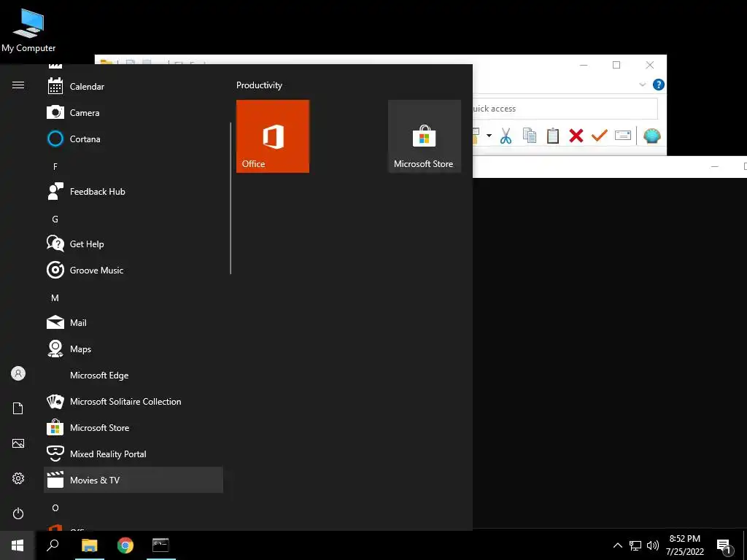Image resolution: width=747 pixels, height=560 pixels.
Task: Switch to Command Prompt on taskbar
Action: coord(160,545)
